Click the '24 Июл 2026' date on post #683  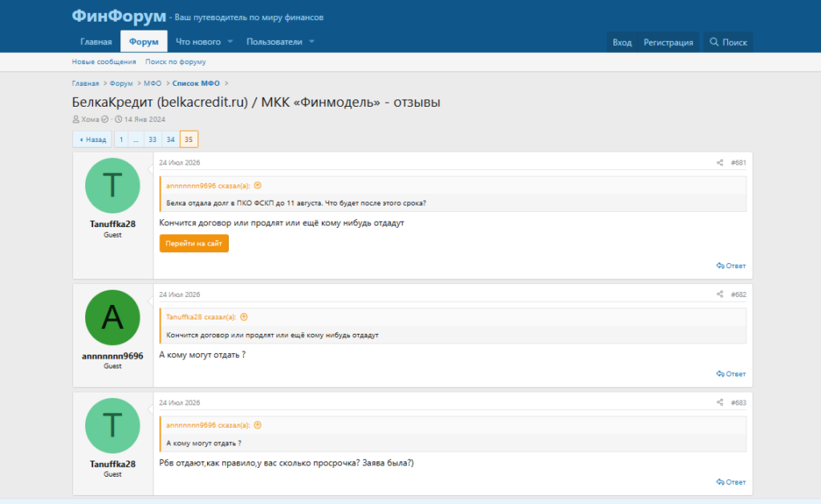(180, 402)
